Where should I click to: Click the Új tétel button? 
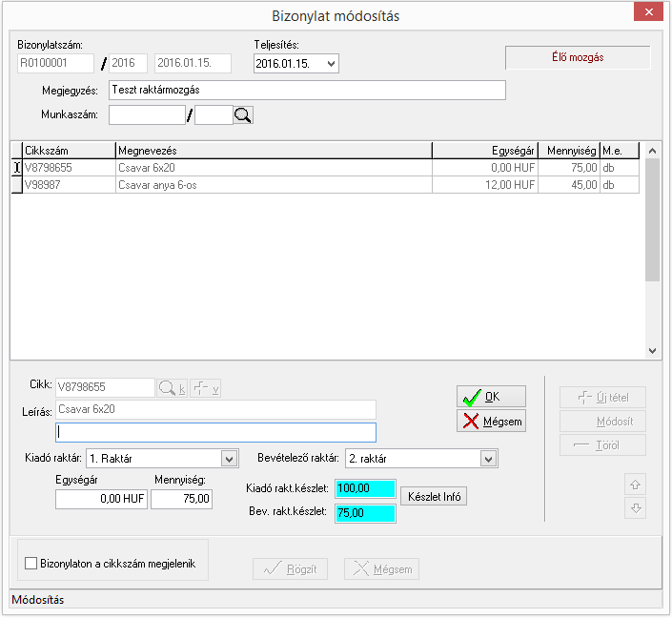pyautogui.click(x=602, y=398)
